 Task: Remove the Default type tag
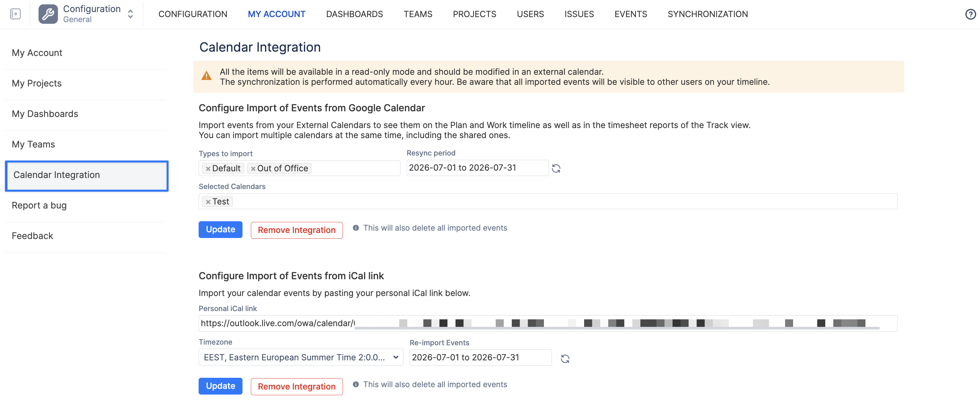[x=208, y=169]
